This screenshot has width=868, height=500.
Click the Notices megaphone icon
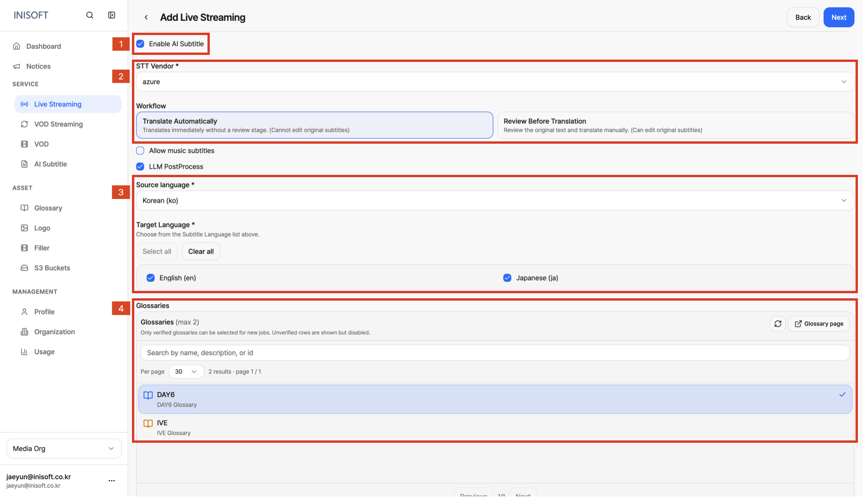[x=16, y=67]
